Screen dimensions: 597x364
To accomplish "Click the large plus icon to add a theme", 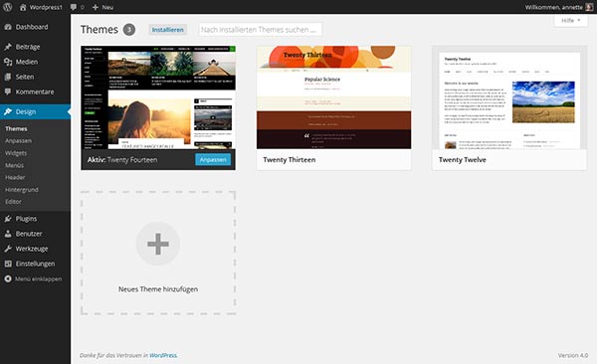I will pos(158,244).
